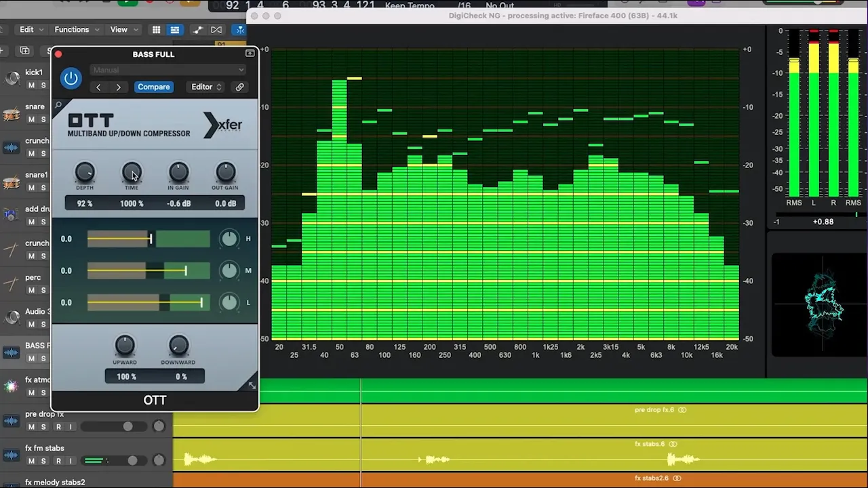
Task: Click the magnifier icon above OTT logo
Action: click(58, 105)
